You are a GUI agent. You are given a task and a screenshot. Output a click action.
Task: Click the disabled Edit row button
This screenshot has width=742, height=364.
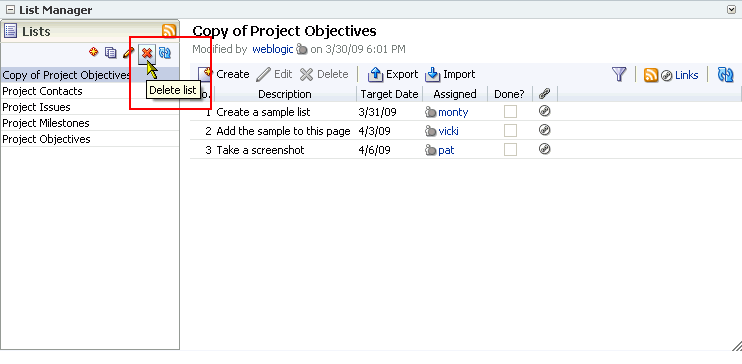coord(274,74)
